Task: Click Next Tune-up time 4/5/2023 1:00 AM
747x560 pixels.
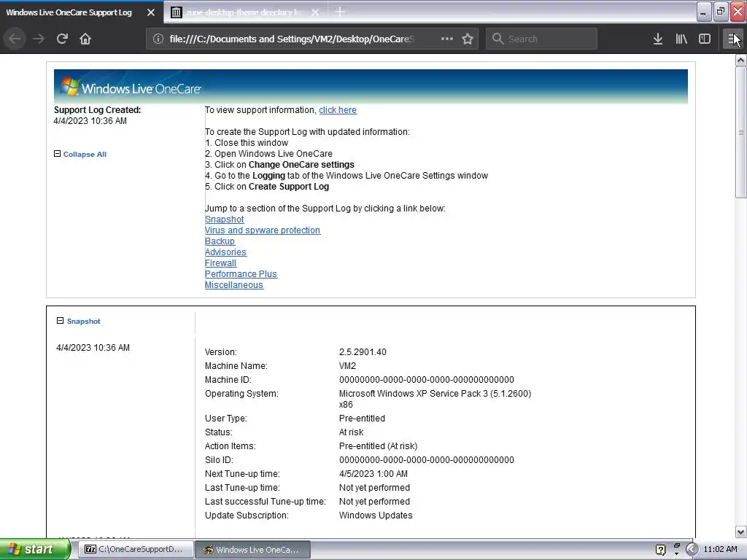Action: 373,474
